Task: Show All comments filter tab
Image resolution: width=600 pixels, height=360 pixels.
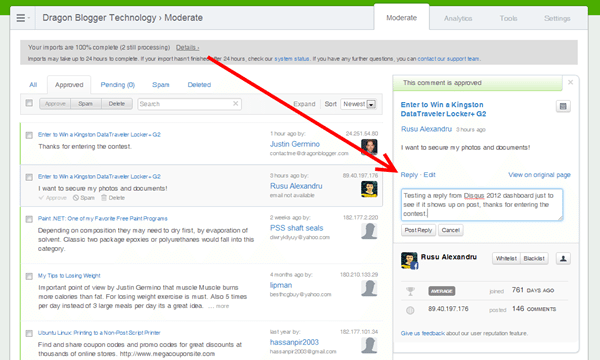Action: coord(33,85)
